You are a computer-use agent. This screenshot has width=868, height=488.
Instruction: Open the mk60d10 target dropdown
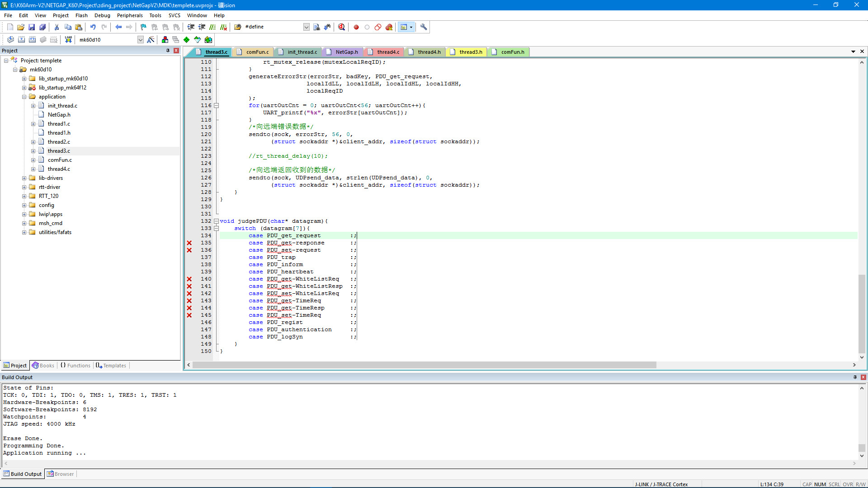141,40
